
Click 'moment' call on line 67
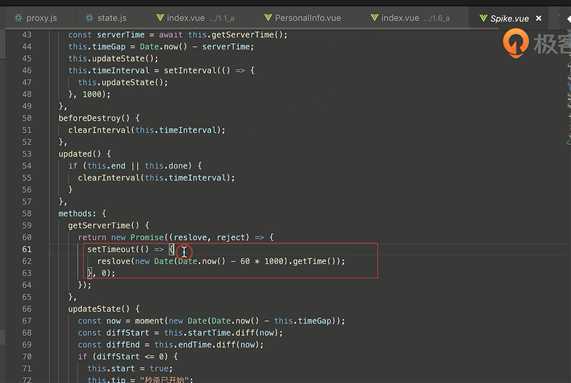[x=149, y=321]
